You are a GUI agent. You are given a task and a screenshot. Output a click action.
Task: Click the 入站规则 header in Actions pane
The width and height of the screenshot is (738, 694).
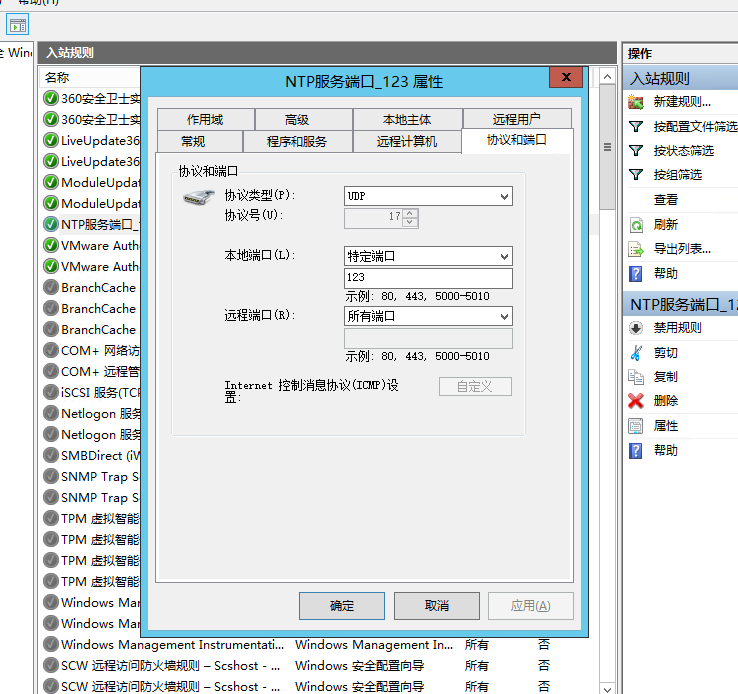pyautogui.click(x=681, y=78)
